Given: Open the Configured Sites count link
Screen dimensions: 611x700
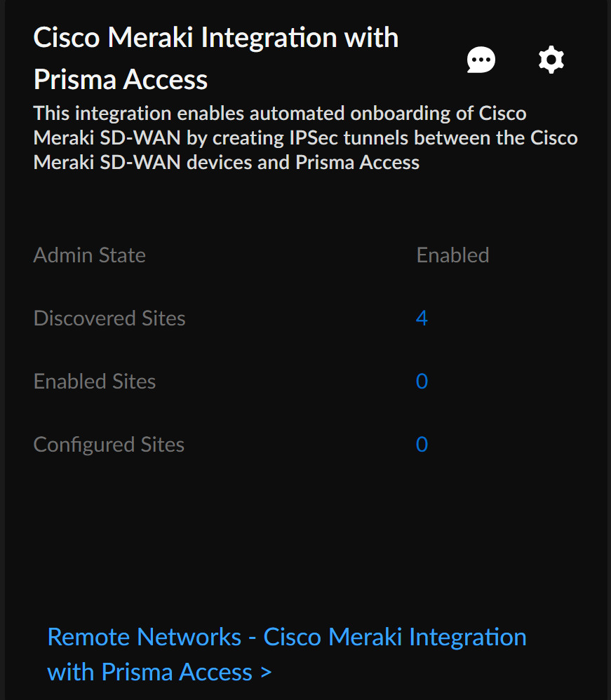Looking at the screenshot, I should pyautogui.click(x=422, y=445).
